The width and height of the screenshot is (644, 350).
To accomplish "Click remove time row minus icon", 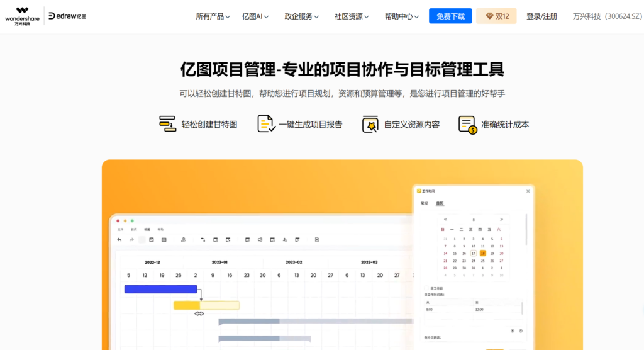I will pyautogui.click(x=520, y=330).
